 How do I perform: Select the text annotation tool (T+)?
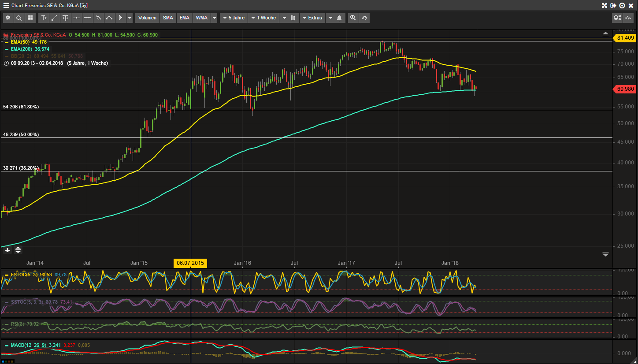click(x=44, y=18)
